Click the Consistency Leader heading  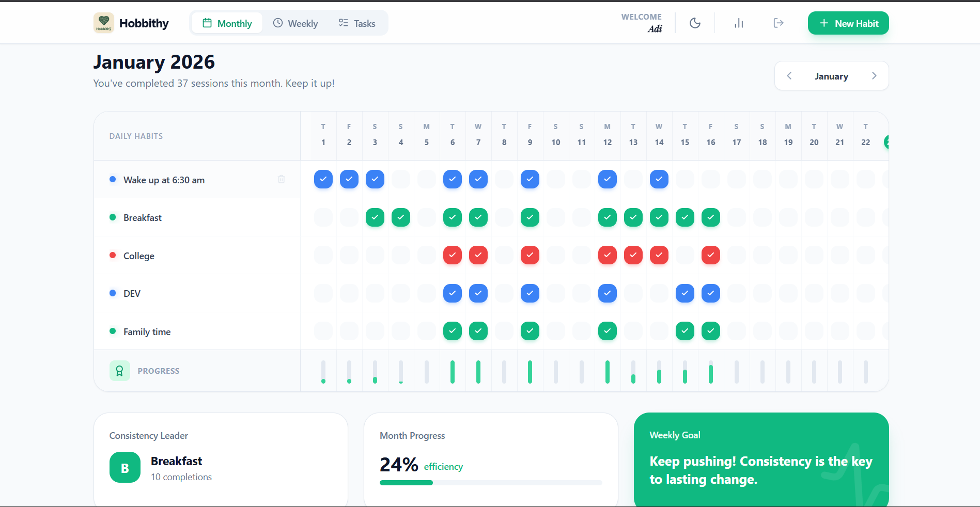tap(149, 436)
